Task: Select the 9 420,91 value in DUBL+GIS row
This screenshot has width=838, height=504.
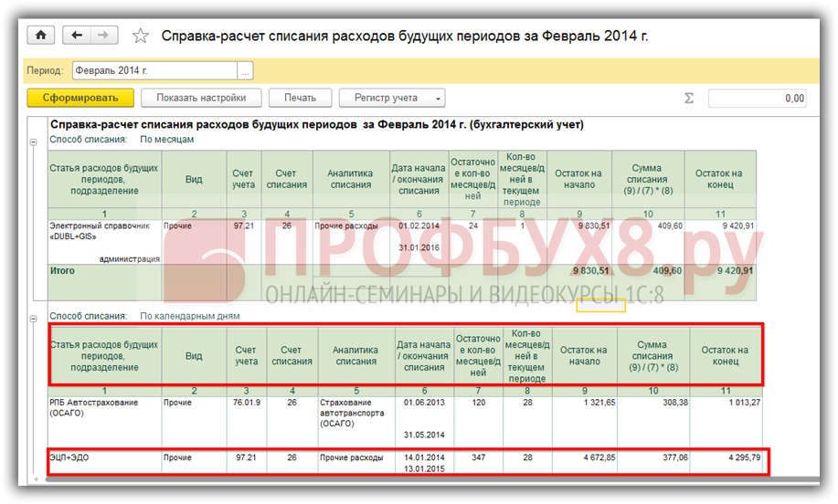Action: tap(738, 226)
